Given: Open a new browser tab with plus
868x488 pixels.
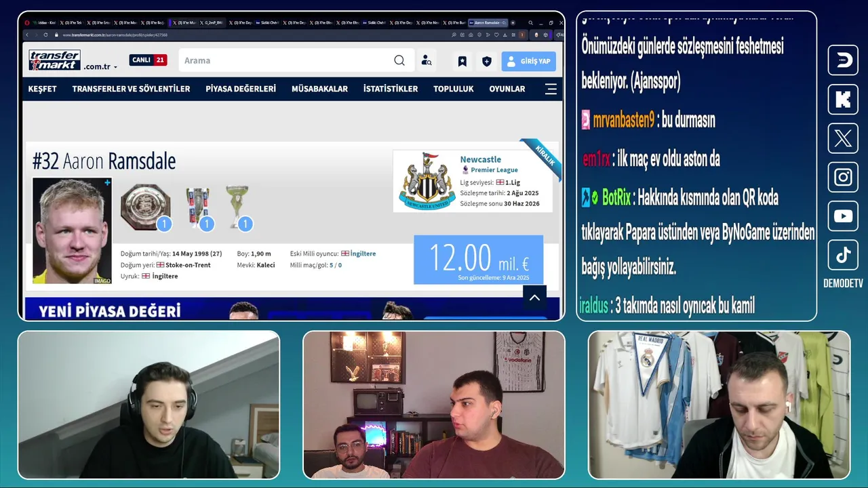Looking at the screenshot, I should click(513, 22).
